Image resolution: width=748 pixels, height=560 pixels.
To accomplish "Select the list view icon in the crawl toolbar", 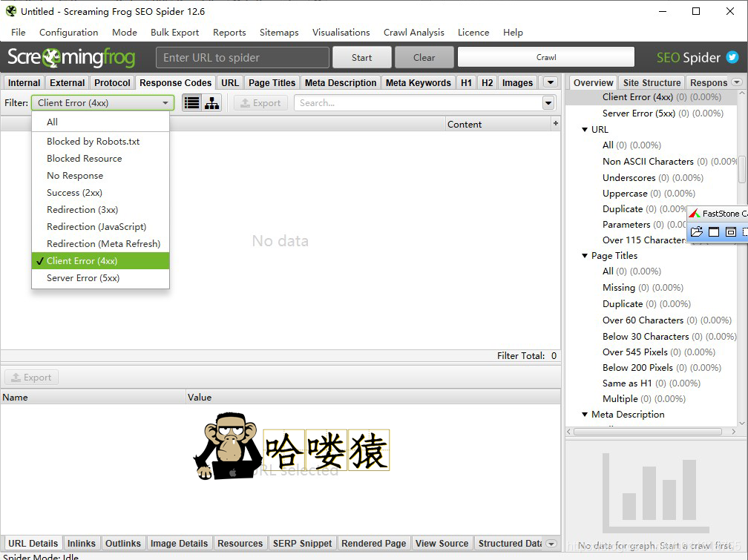I will click(191, 102).
